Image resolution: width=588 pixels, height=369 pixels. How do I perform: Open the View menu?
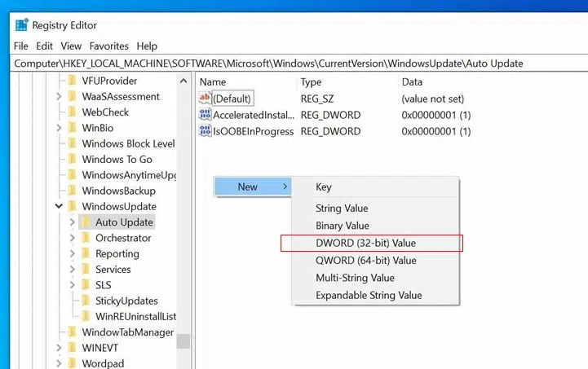tap(71, 46)
